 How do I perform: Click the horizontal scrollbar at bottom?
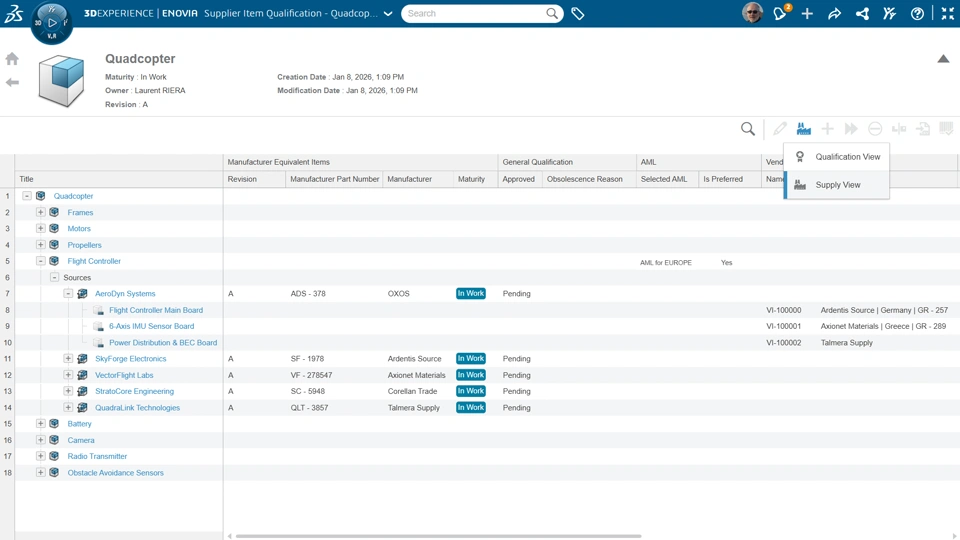438,536
